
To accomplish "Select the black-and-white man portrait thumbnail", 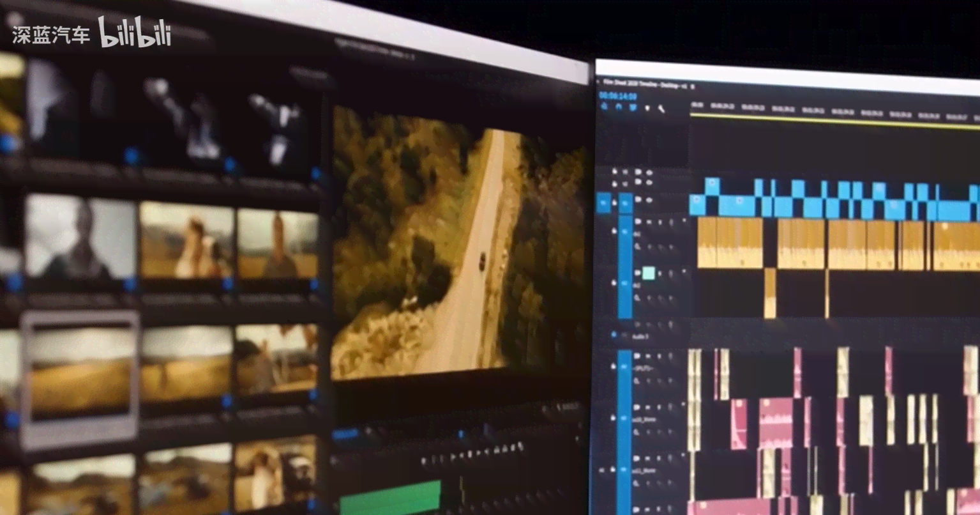I will (x=79, y=237).
